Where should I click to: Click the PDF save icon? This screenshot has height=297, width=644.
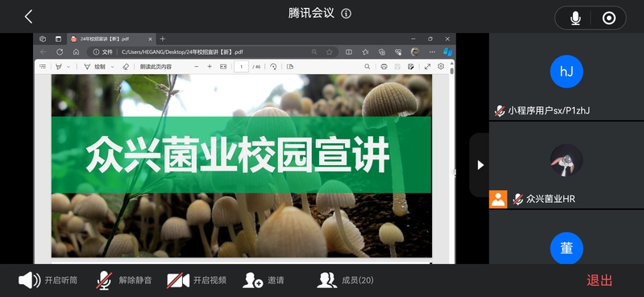397,67
